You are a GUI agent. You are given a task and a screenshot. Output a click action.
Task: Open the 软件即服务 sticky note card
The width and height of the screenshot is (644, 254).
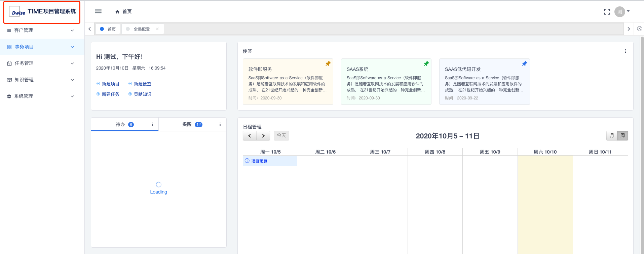288,82
